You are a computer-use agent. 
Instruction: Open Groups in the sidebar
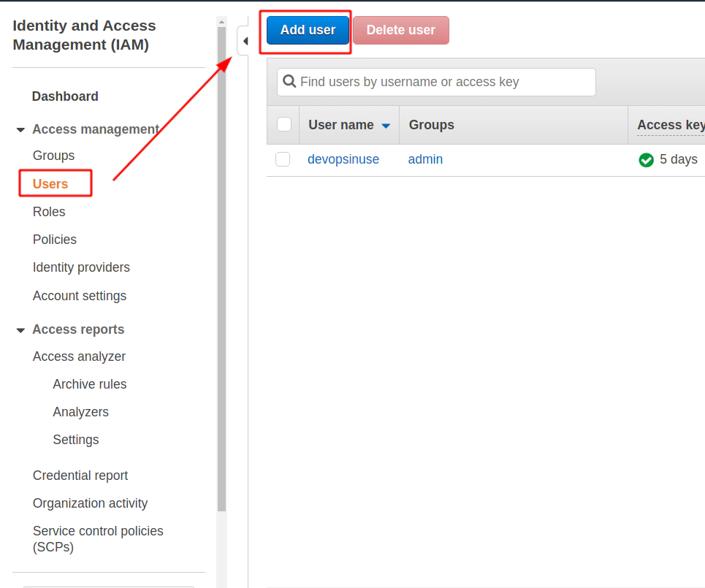tap(53, 156)
